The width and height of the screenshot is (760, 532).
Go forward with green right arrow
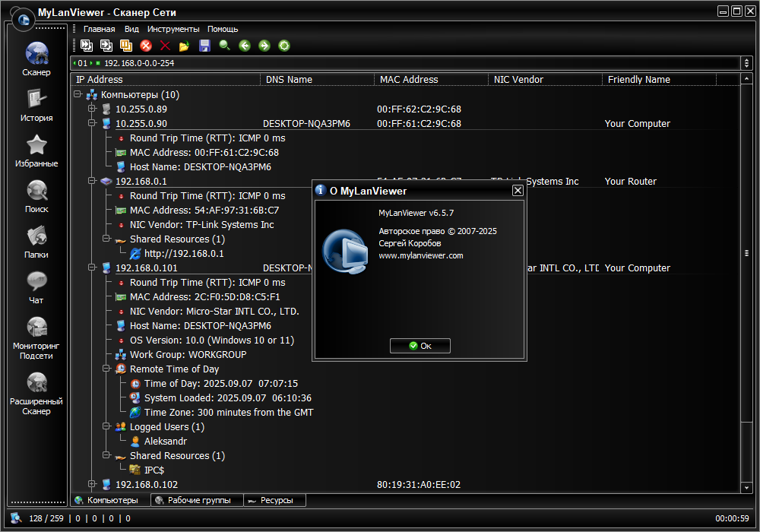coord(264,46)
